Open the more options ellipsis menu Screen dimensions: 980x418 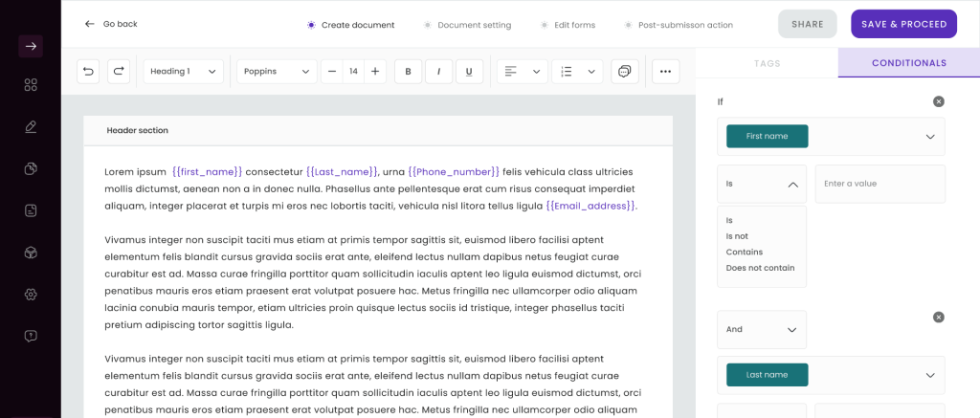tap(666, 71)
